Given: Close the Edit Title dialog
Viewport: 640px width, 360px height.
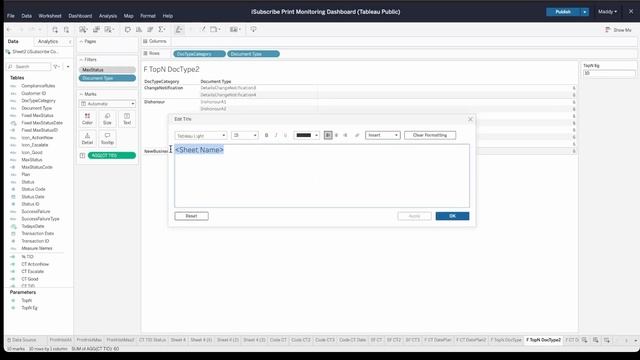Looking at the screenshot, I should tap(470, 119).
